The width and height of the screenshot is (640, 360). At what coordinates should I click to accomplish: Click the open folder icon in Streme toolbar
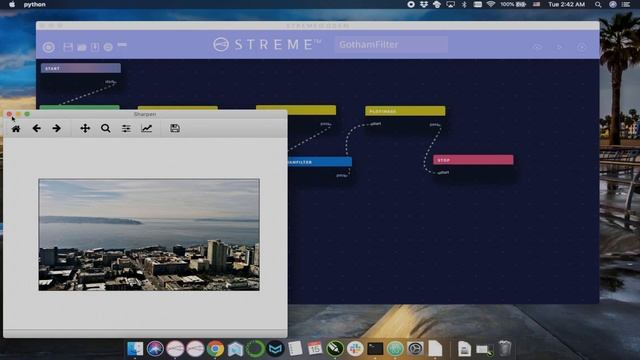(82, 47)
